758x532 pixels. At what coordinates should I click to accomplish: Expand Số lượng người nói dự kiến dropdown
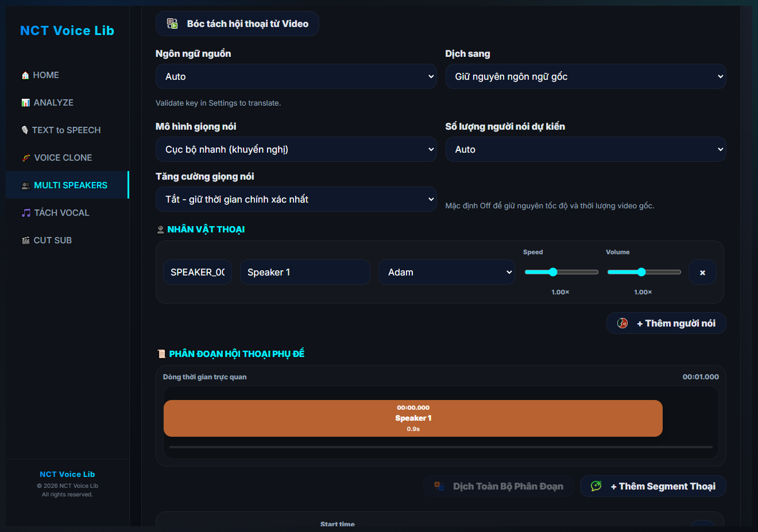pos(586,149)
